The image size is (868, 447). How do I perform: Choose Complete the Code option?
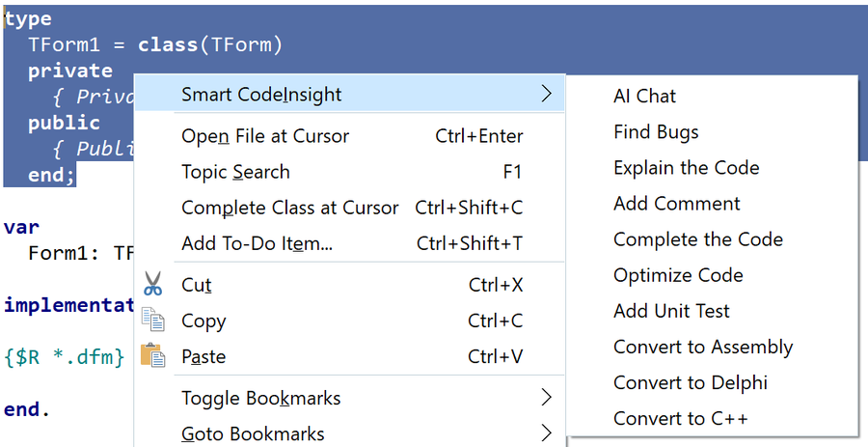point(697,239)
